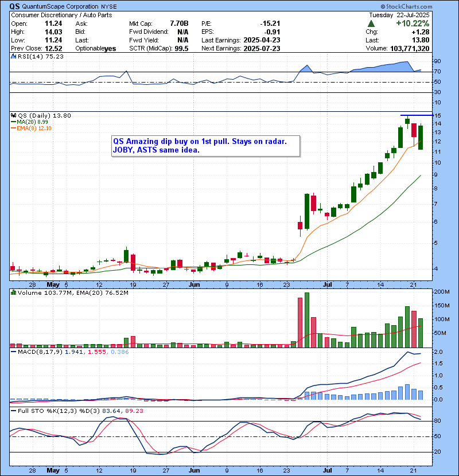Click the MA(20) 8.99 legend entry

(29, 122)
